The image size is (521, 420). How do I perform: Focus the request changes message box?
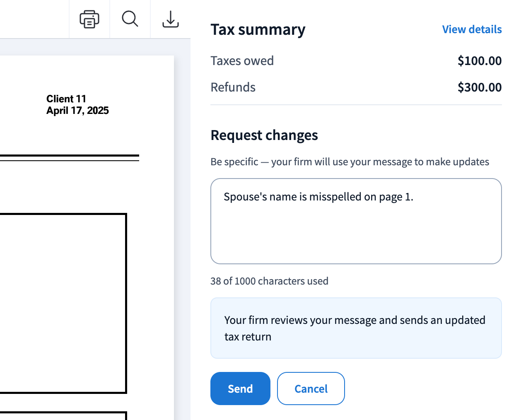[356, 221]
